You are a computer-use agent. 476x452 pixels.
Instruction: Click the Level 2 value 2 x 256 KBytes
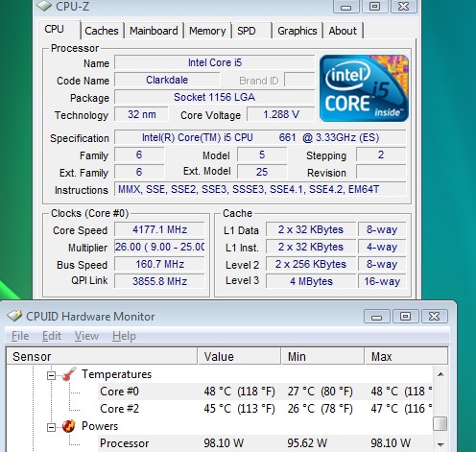(x=311, y=264)
